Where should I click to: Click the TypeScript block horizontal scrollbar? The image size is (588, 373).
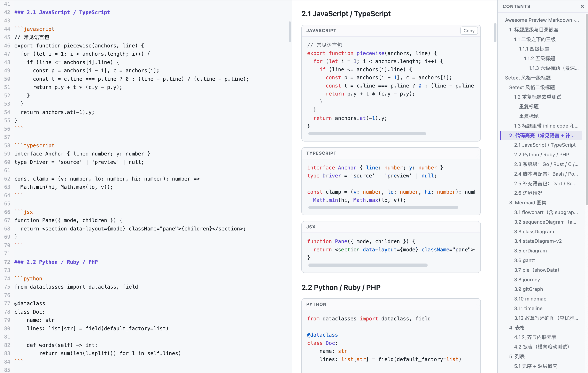coord(383,207)
